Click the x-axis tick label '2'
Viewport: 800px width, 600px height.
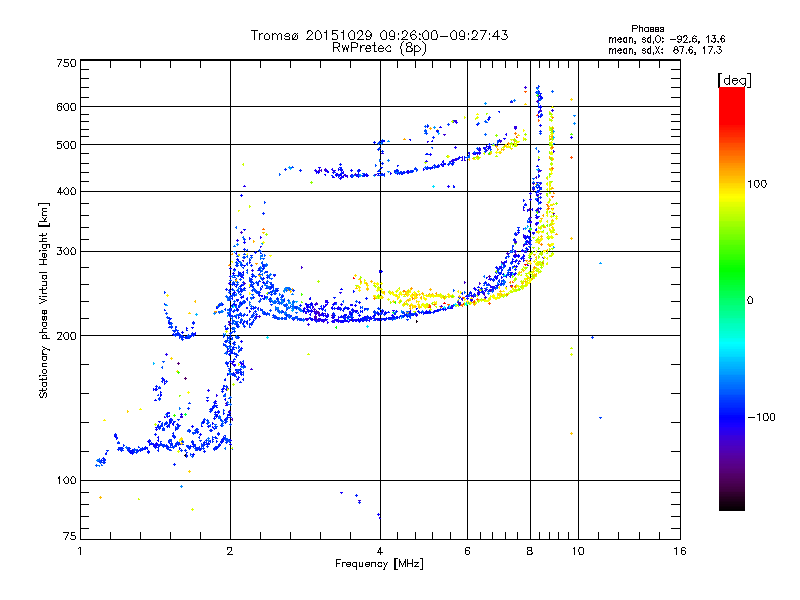230,551
